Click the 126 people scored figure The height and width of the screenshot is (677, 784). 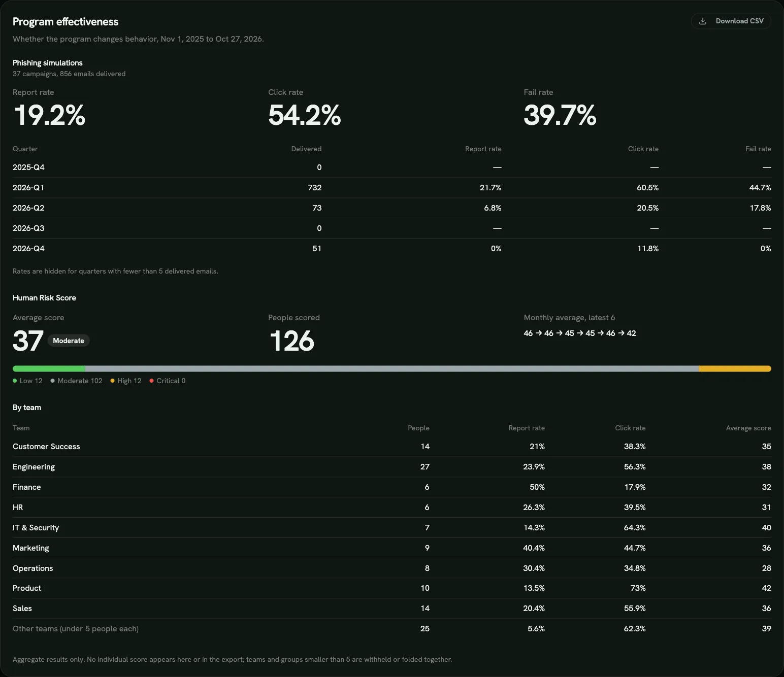(291, 341)
